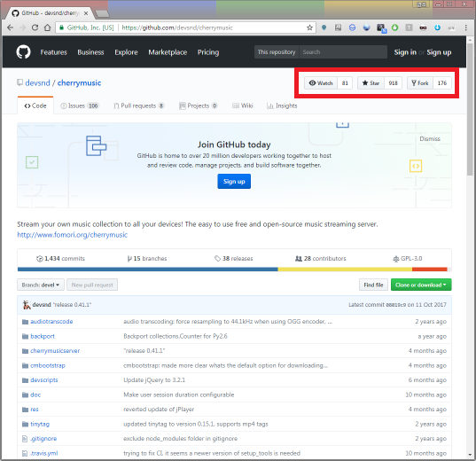Image resolution: width=476 pixels, height=461 pixels.
Task: Click the yellow code brackets icon in banner
Action: coord(416,166)
